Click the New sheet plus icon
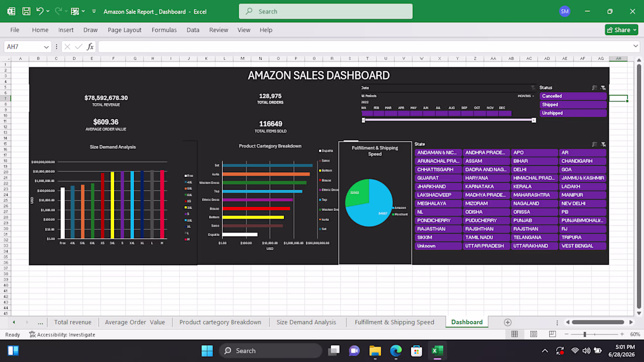Image resolution: width=644 pixels, height=362 pixels. (x=508, y=323)
